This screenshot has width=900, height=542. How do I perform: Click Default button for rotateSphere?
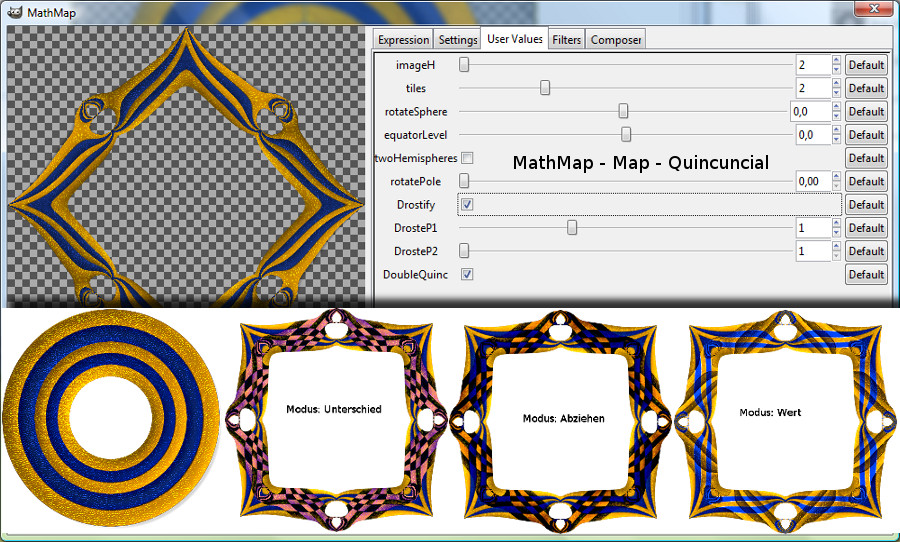point(866,111)
